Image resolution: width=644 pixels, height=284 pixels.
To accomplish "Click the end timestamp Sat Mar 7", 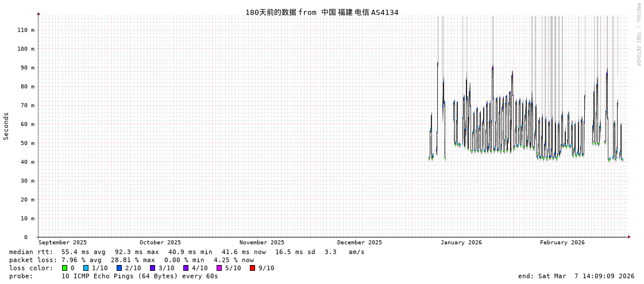I will tap(576, 276).
